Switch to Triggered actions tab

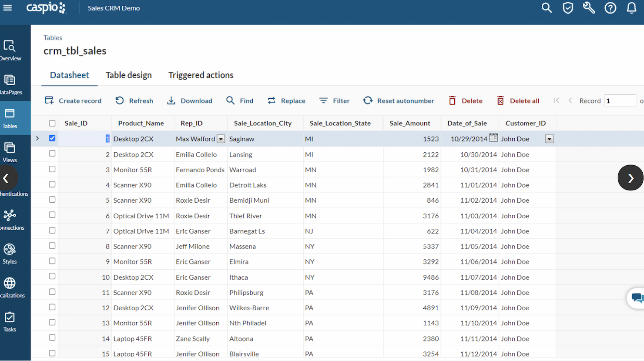(x=201, y=75)
